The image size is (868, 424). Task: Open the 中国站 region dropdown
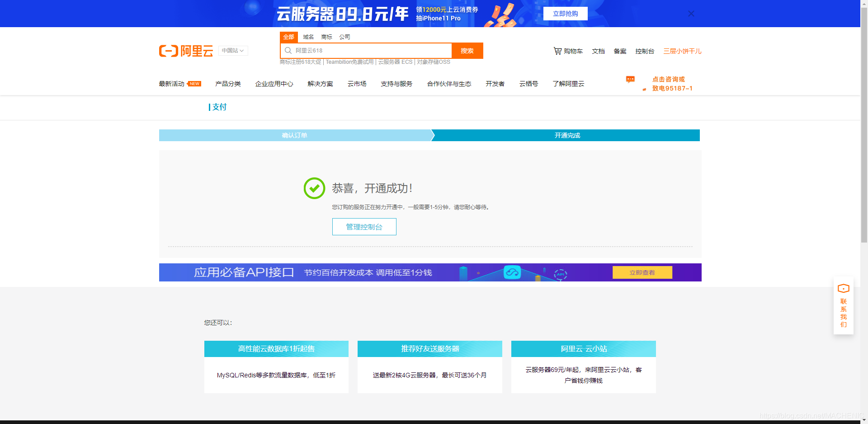[233, 51]
